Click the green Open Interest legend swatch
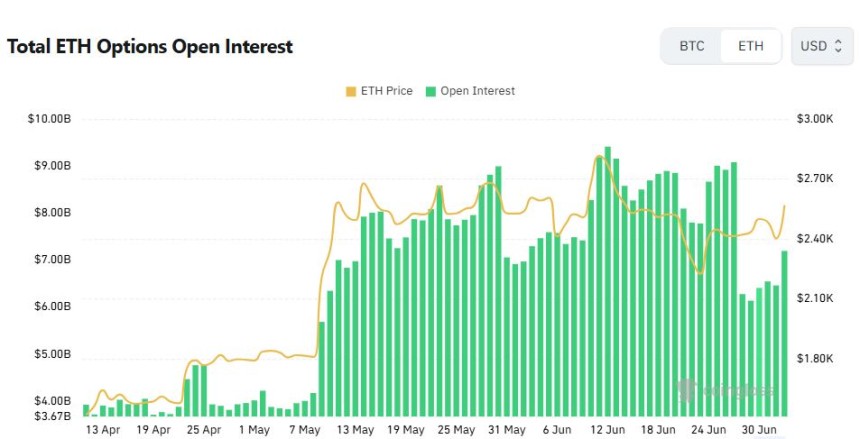 pos(432,91)
